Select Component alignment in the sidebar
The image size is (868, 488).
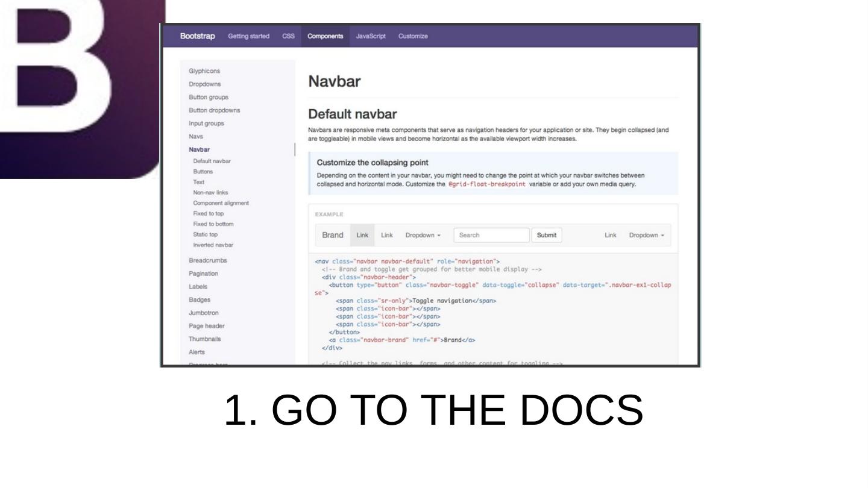click(221, 203)
